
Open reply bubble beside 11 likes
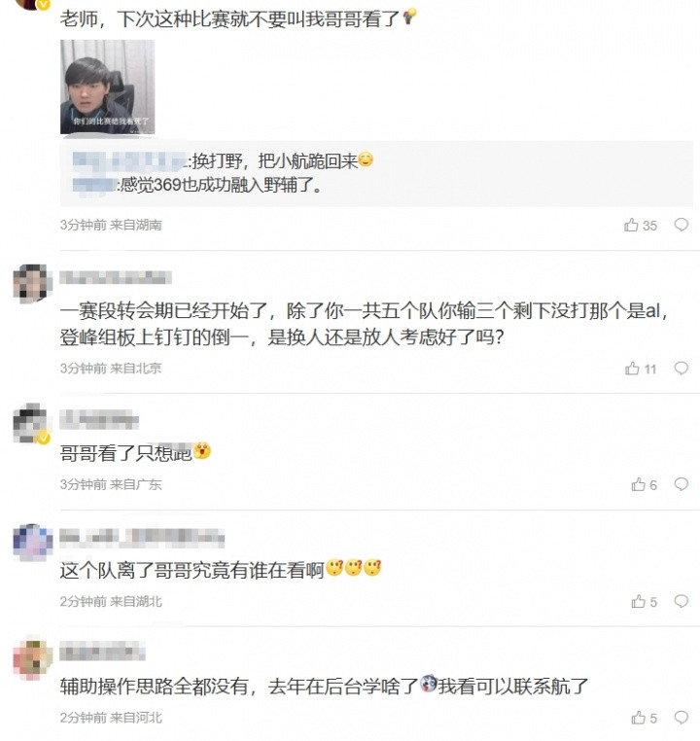coord(681,369)
